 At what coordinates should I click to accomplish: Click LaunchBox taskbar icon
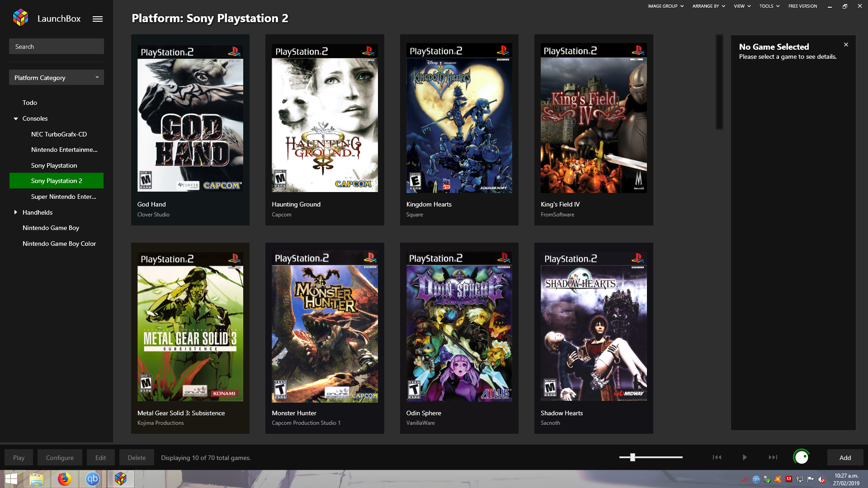coord(120,479)
